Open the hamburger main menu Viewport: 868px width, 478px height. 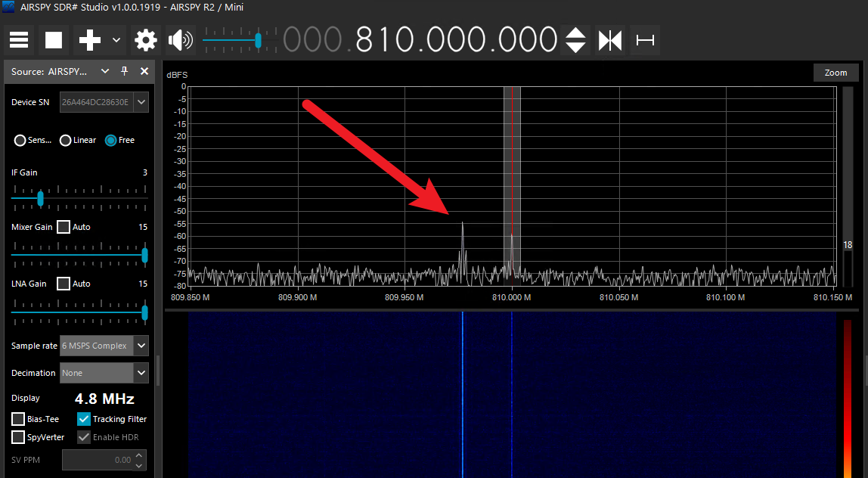point(19,40)
